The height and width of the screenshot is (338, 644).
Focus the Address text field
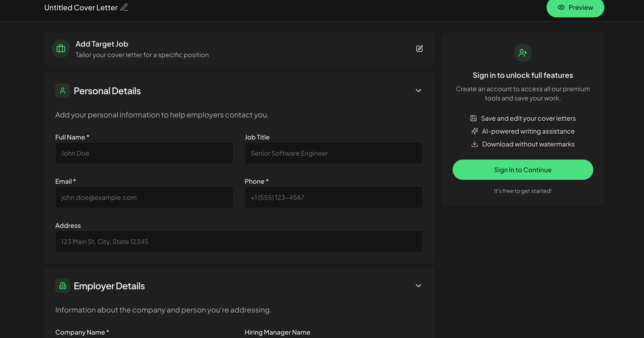click(x=239, y=242)
